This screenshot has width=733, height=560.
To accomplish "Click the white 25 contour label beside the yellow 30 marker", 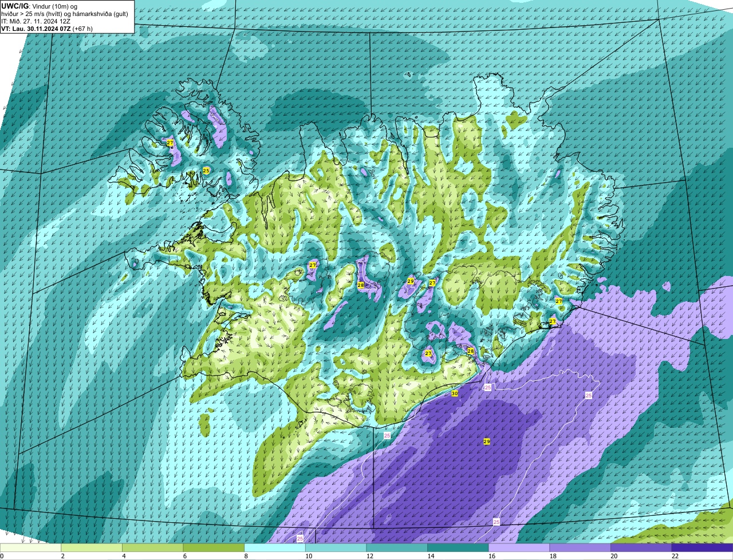I will 488,388.
